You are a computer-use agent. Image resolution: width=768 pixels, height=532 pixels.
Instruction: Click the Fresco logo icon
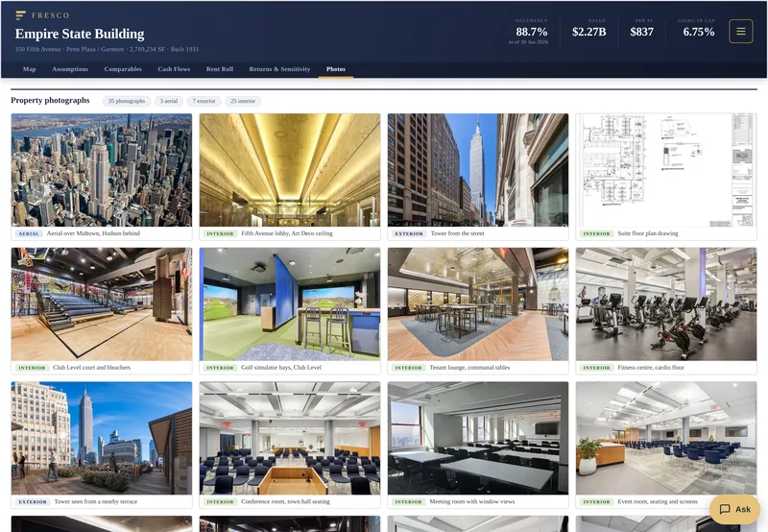pos(20,15)
